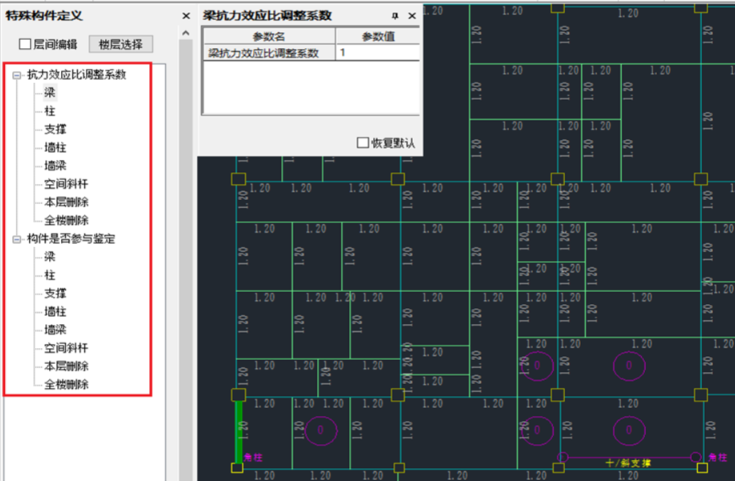Check the 恢复默认 option
The image size is (735, 481).
(363, 143)
